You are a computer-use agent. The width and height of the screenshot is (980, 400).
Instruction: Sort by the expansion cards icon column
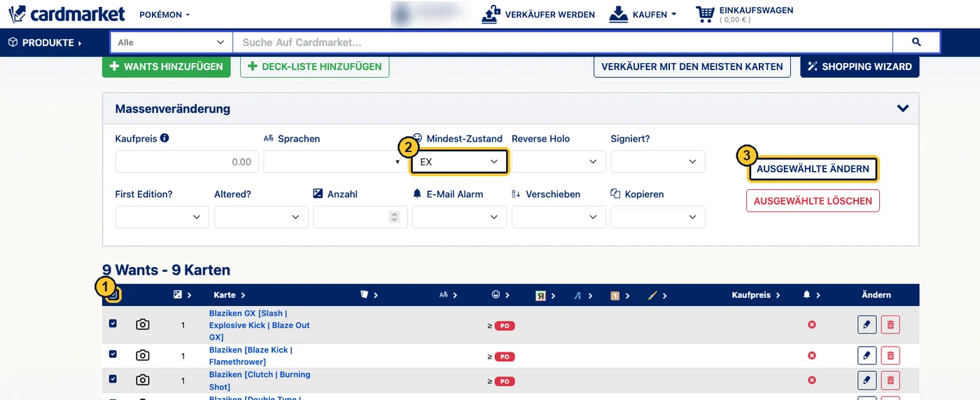(368, 295)
